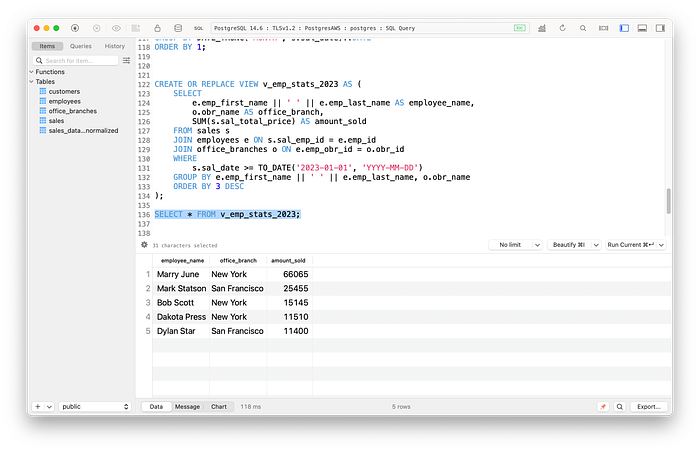Click the lock icon in toolbar

(157, 28)
